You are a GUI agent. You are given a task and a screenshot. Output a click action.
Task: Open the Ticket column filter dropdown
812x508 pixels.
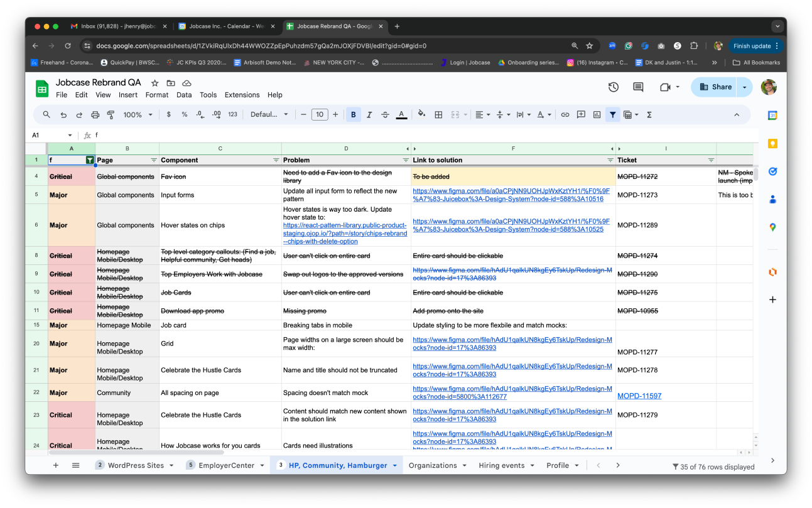[x=711, y=160]
